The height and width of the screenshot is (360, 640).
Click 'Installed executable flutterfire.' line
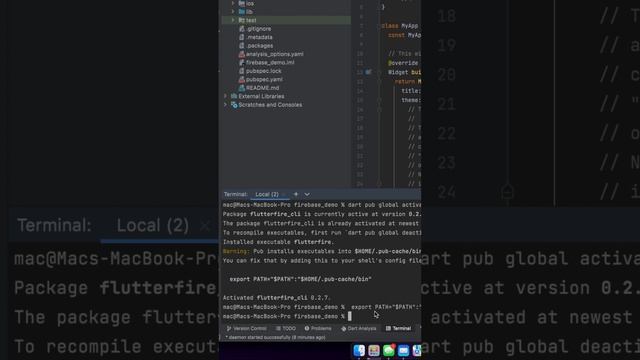[x=278, y=242]
